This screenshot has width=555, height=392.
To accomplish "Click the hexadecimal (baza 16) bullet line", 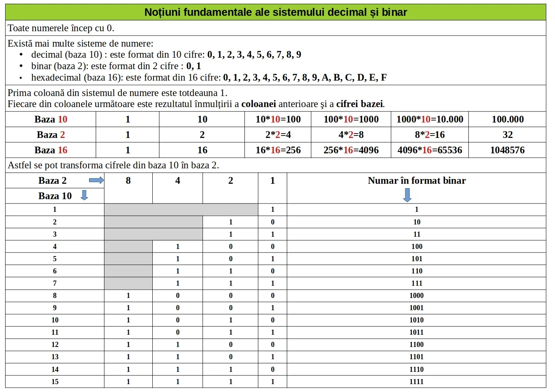I will 209,77.
